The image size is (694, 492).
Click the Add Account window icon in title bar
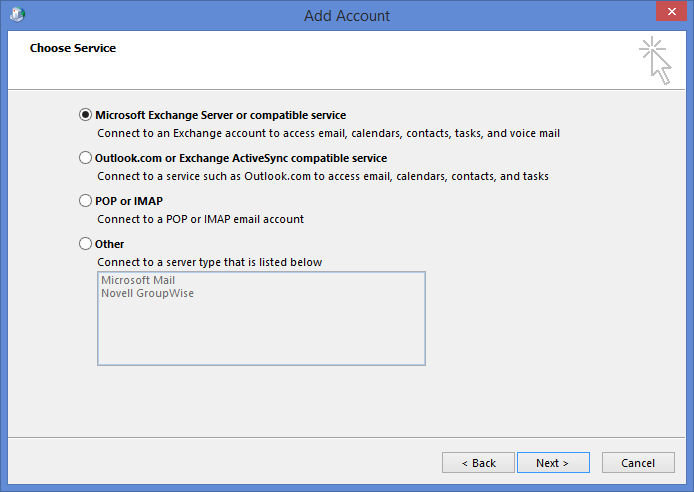point(18,15)
